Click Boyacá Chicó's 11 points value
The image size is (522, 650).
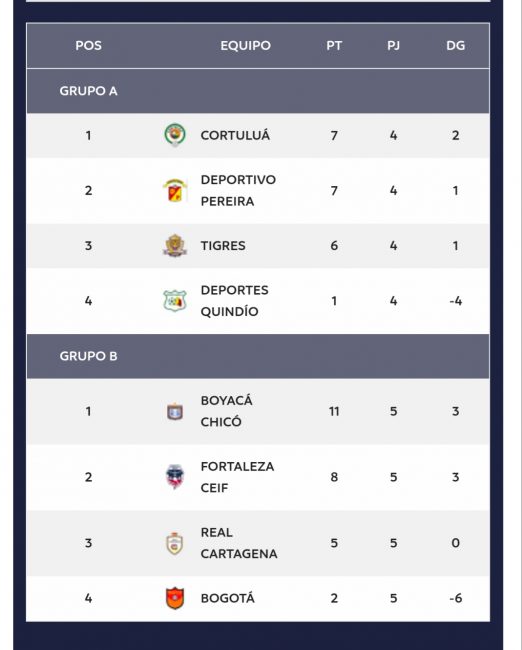coord(334,411)
